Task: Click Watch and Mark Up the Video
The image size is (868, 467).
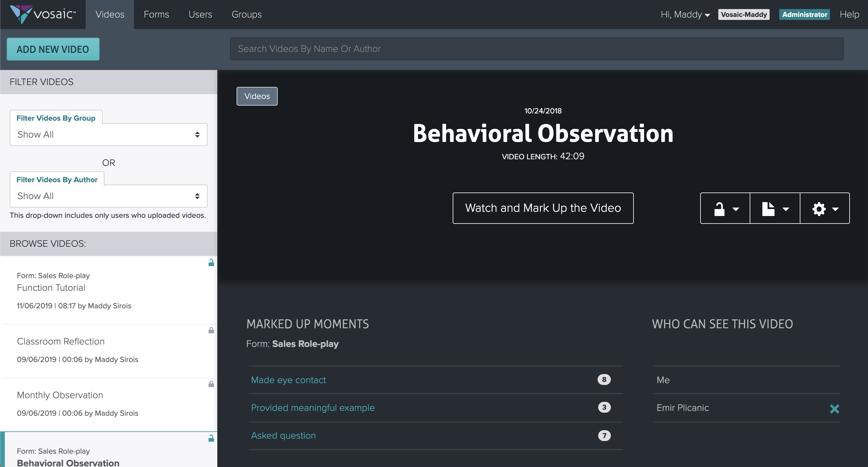Action: 543,208
